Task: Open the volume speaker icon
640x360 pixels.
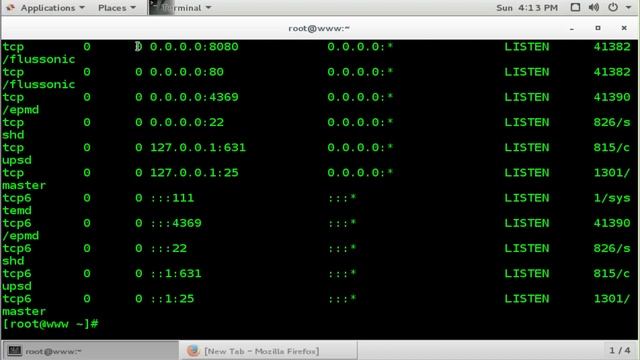Action: tap(594, 7)
